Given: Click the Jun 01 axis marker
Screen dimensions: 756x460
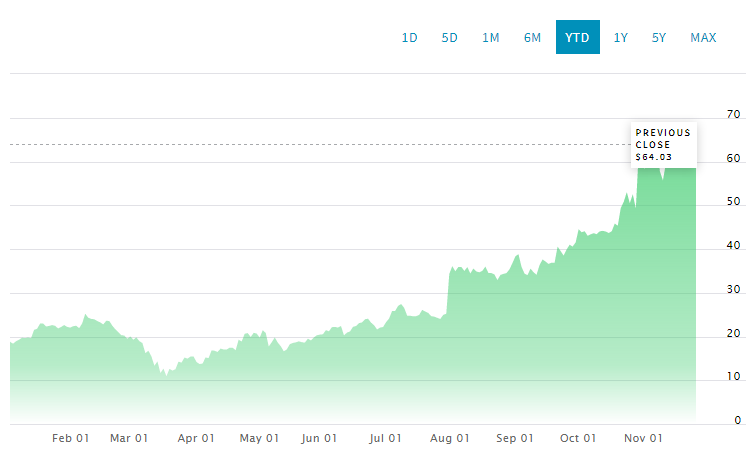Looking at the screenshot, I should click(319, 438).
